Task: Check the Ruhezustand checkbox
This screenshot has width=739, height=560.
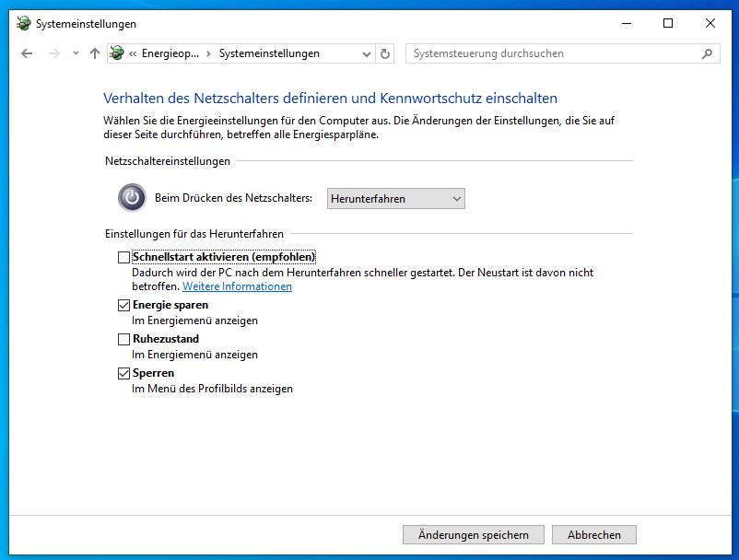Action: pos(124,339)
